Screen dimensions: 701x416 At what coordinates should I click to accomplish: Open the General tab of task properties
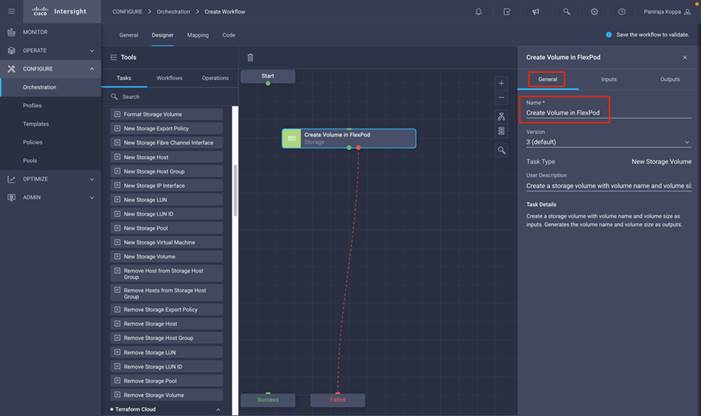pyautogui.click(x=548, y=80)
